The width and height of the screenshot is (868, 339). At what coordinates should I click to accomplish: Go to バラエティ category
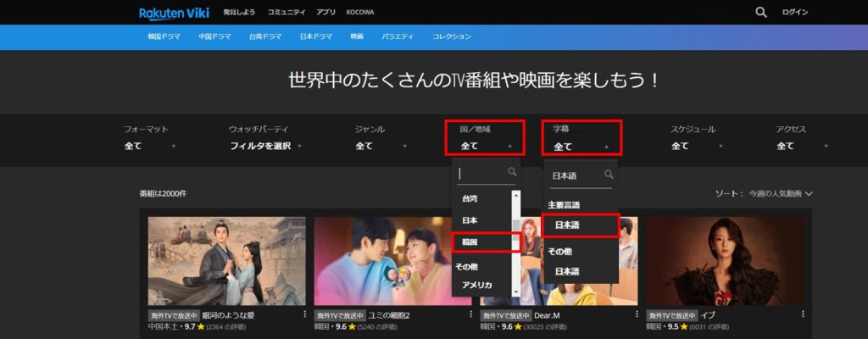[x=398, y=36]
